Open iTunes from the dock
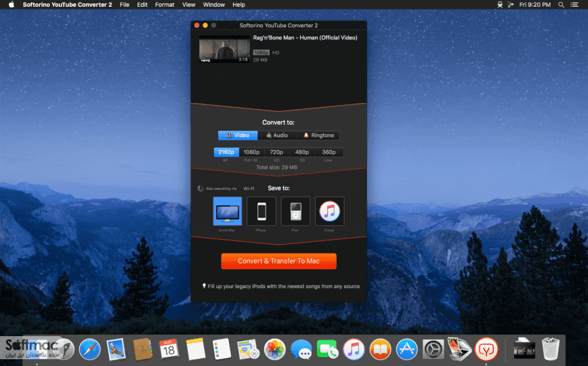 coord(354,349)
